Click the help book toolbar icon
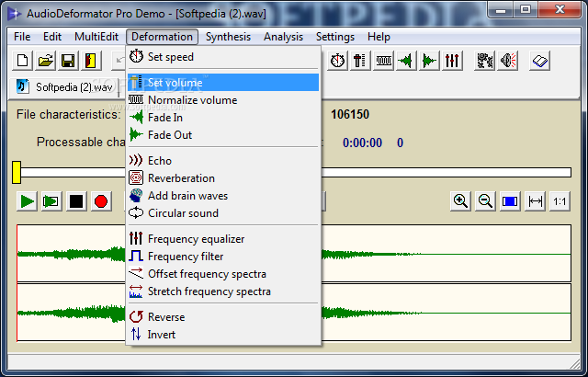 (539, 61)
